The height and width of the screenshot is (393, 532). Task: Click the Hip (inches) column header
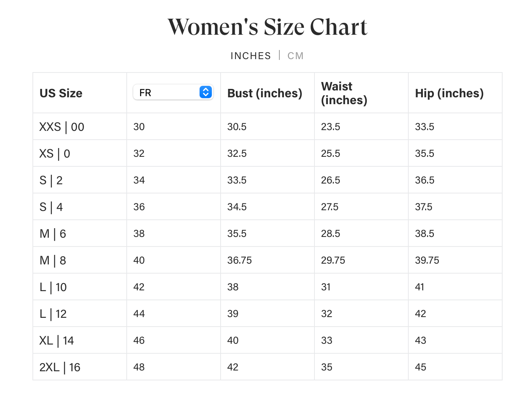pos(449,93)
